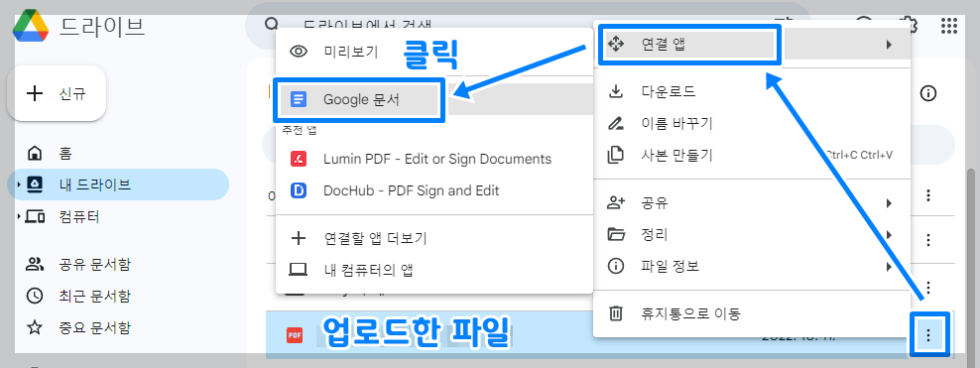The height and width of the screenshot is (368, 980).
Task: Click the 사본 만들기 copy icon
Action: pos(616,155)
